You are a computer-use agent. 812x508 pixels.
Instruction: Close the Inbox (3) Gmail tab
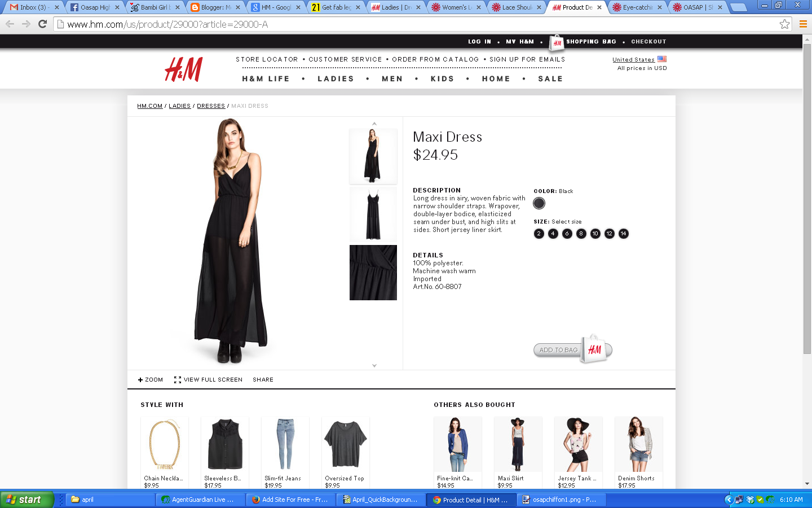click(x=56, y=7)
